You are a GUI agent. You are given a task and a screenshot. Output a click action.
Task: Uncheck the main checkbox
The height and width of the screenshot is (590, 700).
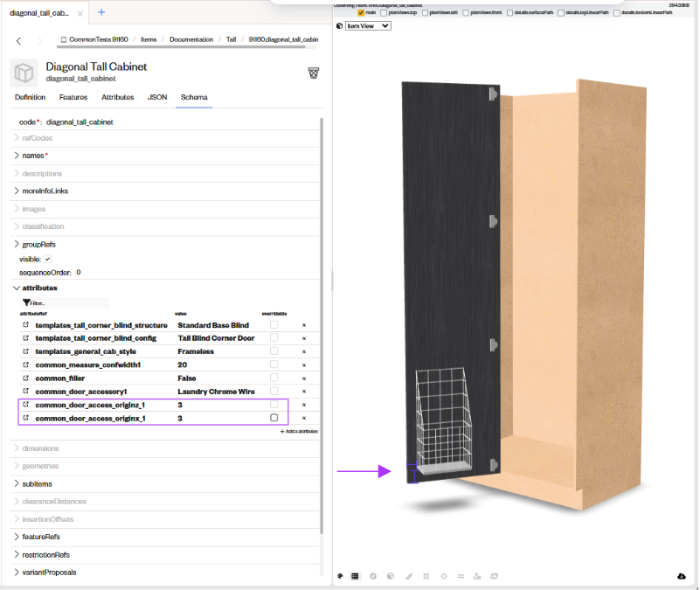[x=361, y=12]
